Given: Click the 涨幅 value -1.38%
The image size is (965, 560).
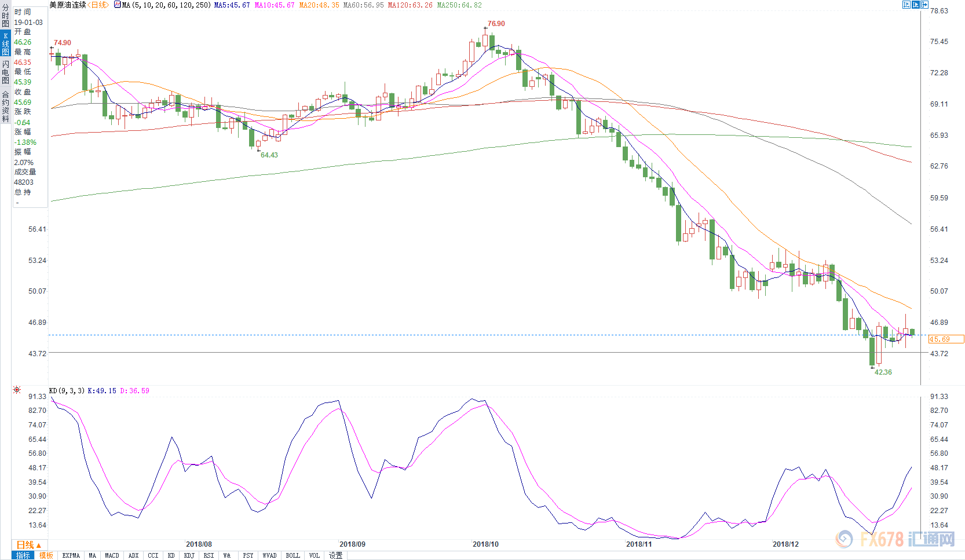Looking at the screenshot, I should point(25,142).
